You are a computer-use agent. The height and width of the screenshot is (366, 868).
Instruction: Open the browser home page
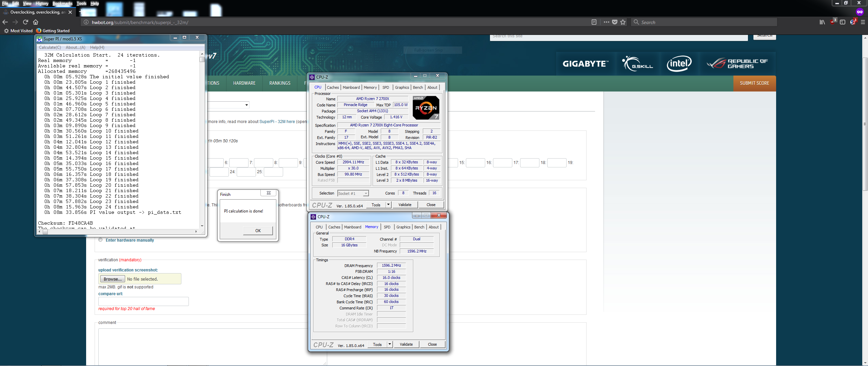click(x=36, y=22)
